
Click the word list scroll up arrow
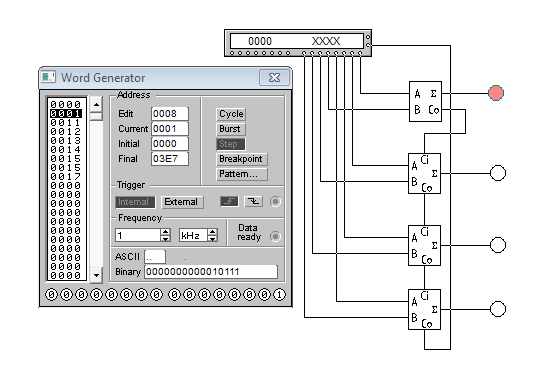[x=96, y=104]
